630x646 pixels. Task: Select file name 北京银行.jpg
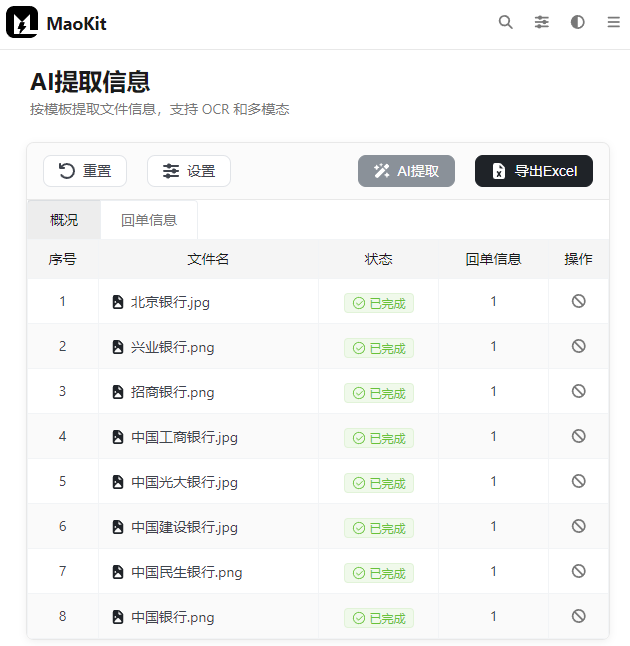click(170, 302)
